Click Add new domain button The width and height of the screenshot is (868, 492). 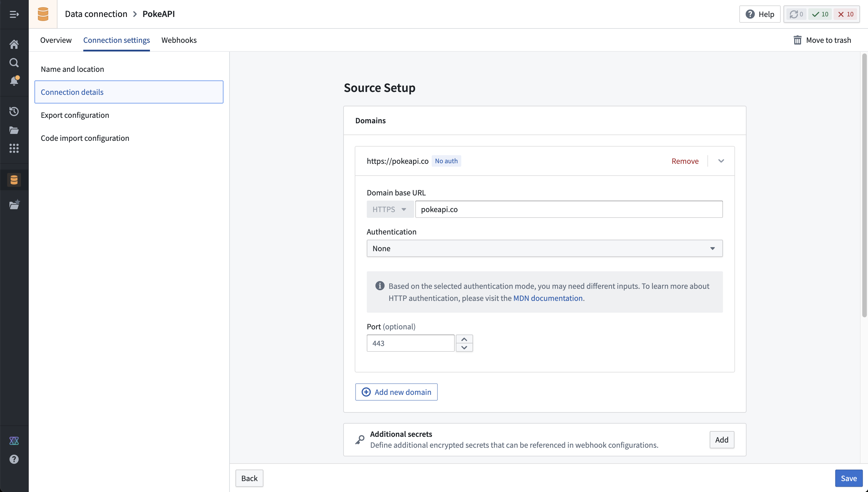click(396, 392)
